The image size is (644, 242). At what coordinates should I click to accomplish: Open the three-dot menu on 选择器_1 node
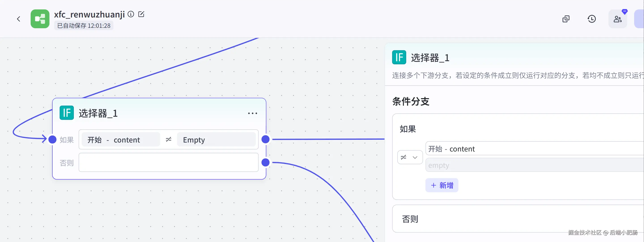(253, 113)
